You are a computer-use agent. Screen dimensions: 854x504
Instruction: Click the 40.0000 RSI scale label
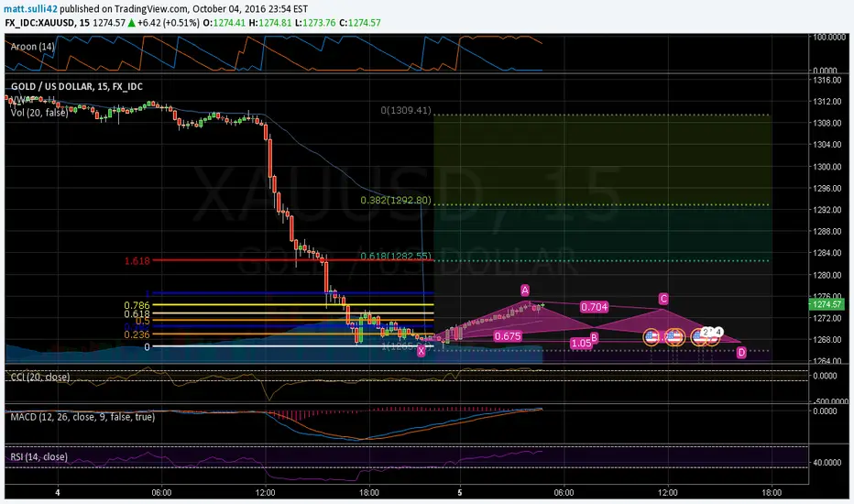827,463
